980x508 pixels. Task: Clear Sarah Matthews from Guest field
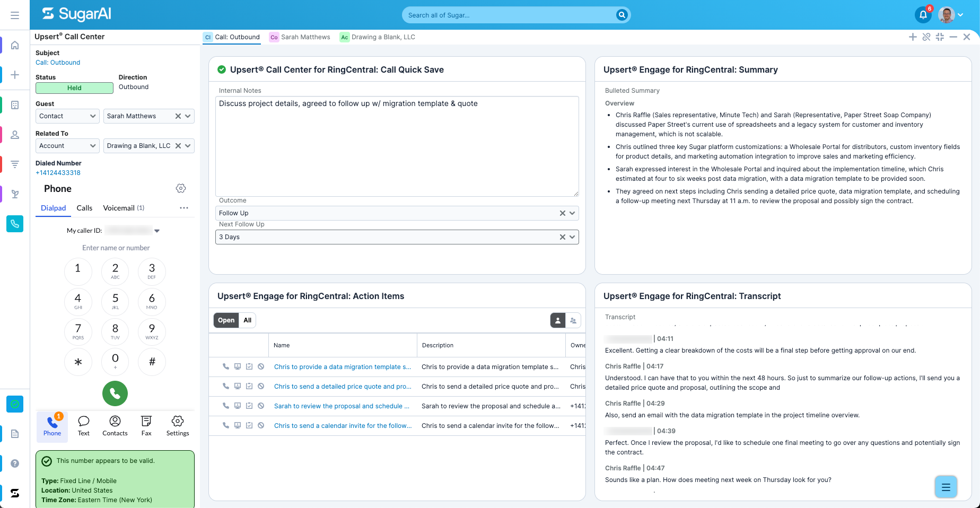(178, 116)
